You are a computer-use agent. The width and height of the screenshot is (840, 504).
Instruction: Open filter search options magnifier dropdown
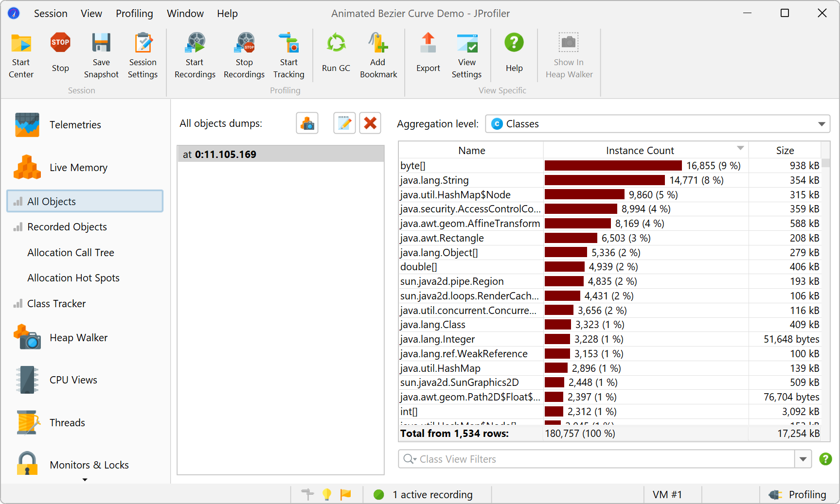pos(410,459)
